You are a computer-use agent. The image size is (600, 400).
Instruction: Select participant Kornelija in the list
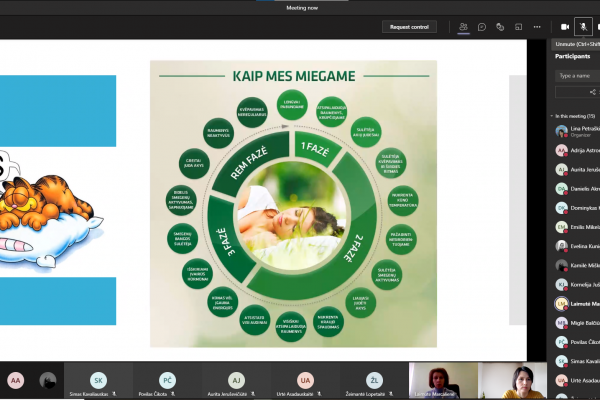(x=576, y=284)
